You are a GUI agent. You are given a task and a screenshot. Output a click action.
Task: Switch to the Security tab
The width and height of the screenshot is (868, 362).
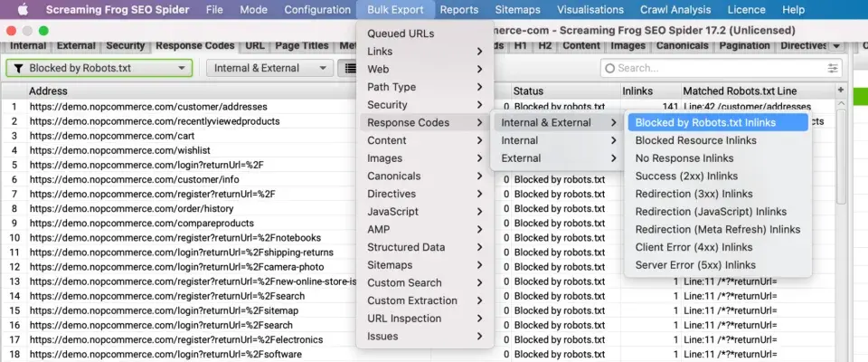click(125, 46)
